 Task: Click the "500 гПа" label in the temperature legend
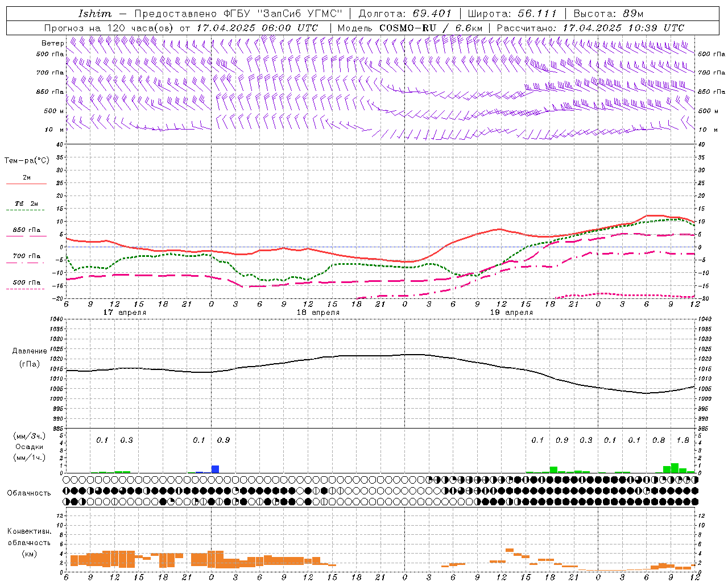click(x=27, y=282)
